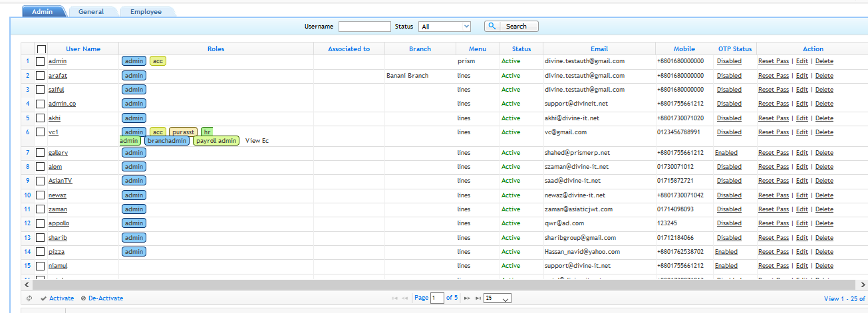The image size is (868, 313).
Task: Check the box for user akhi
Action: click(40, 118)
